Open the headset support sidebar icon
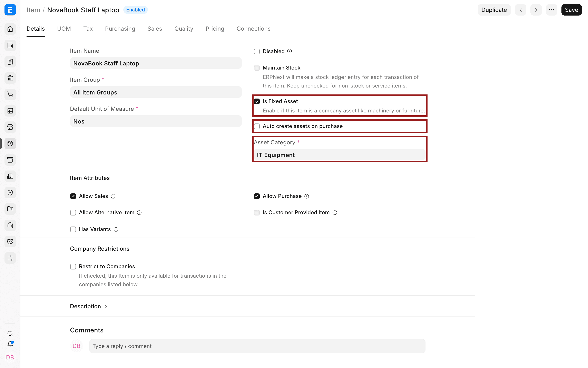588x368 pixels. click(10, 225)
